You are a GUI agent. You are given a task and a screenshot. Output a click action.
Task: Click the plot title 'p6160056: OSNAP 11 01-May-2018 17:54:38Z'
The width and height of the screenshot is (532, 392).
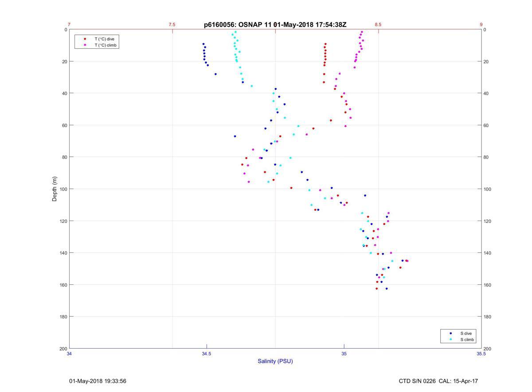click(275, 25)
